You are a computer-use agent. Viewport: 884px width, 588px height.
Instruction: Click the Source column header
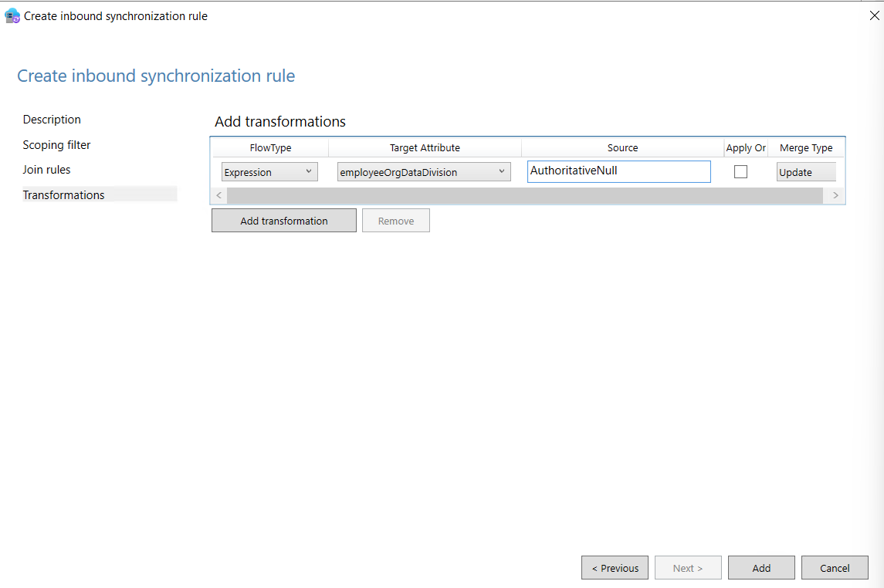pyautogui.click(x=622, y=148)
